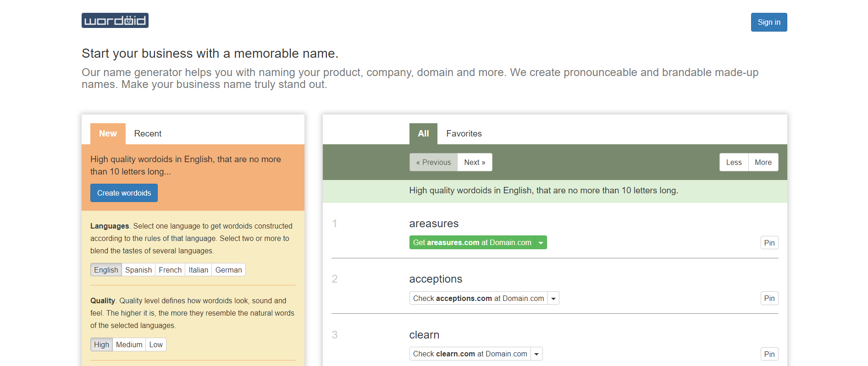Pin the areasures wordoid
868x366 pixels.
[769, 243]
